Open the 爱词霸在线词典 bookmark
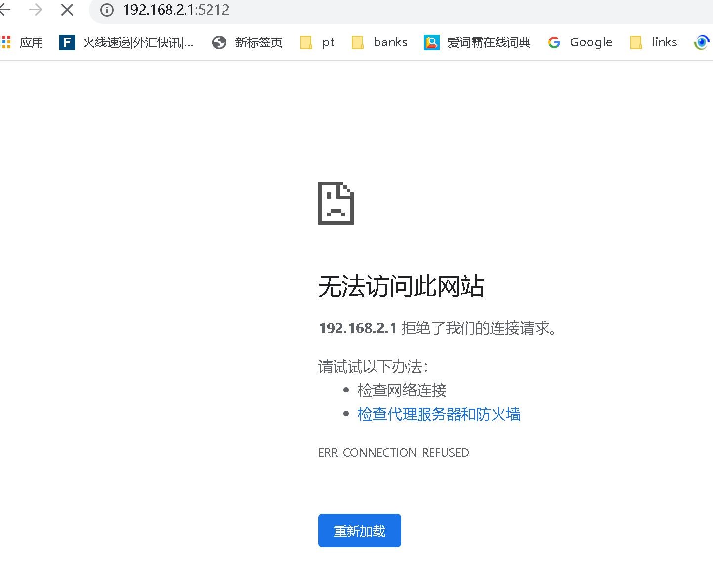The image size is (713, 588). [x=477, y=42]
